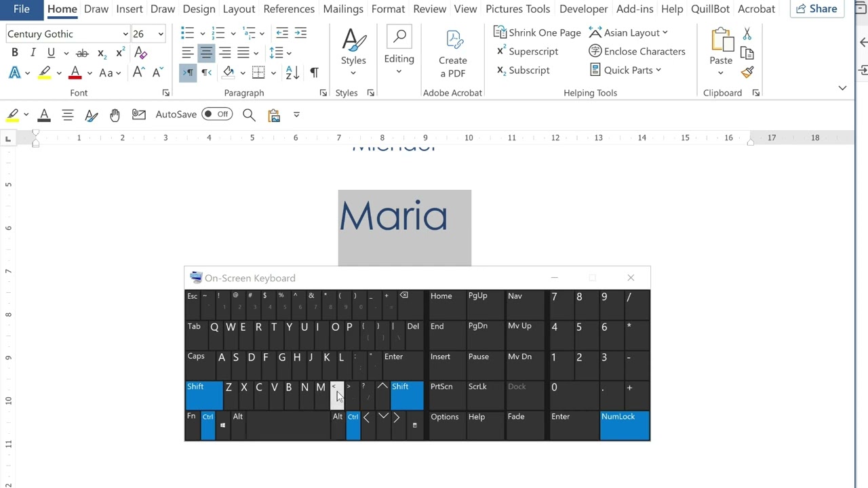This screenshot has width=868, height=488.
Task: Collapse the ribbon with chevron arrow
Action: (x=842, y=88)
